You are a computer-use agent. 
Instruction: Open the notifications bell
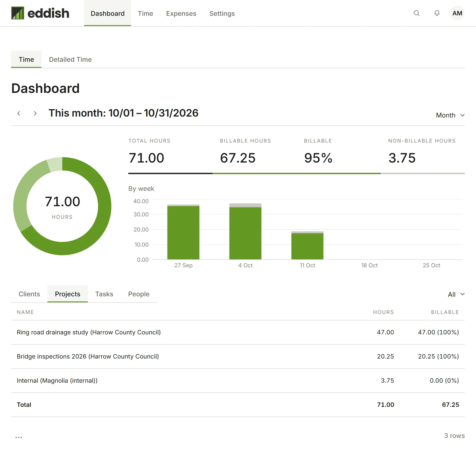coord(436,13)
